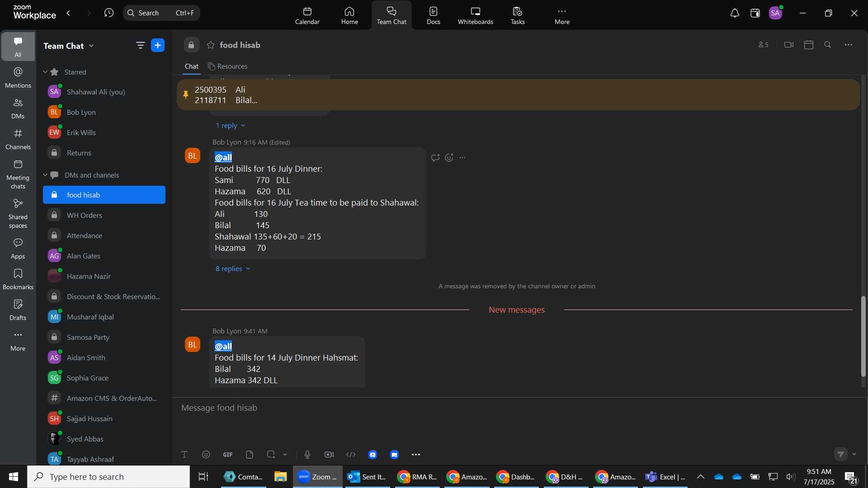Viewport: 868px width, 488px height.
Task: Open the send options dropdown arrow
Action: coord(854,454)
